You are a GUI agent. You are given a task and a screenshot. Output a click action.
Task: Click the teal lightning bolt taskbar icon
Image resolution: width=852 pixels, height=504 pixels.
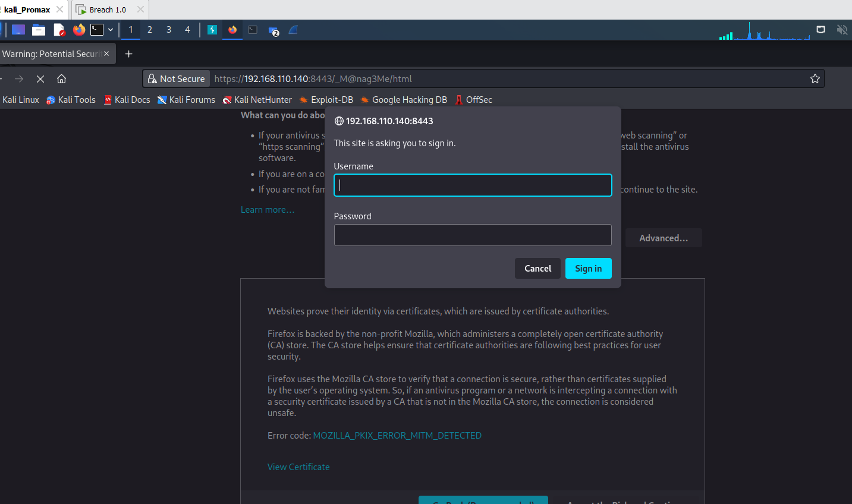(212, 30)
